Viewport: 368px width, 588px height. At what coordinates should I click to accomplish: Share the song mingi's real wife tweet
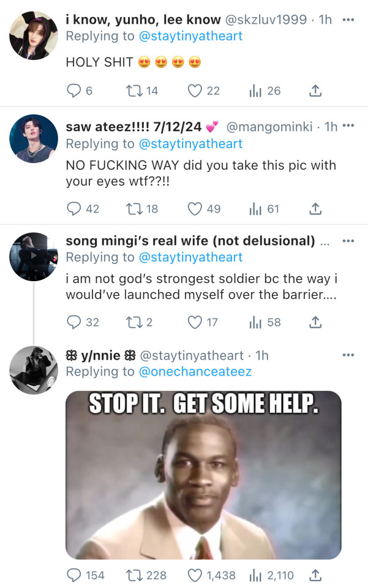pyautogui.click(x=315, y=322)
